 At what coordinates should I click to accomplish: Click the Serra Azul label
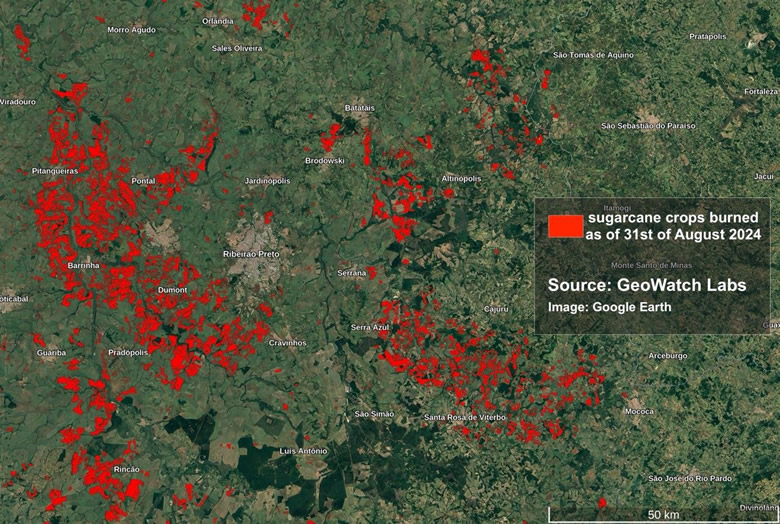(x=370, y=327)
